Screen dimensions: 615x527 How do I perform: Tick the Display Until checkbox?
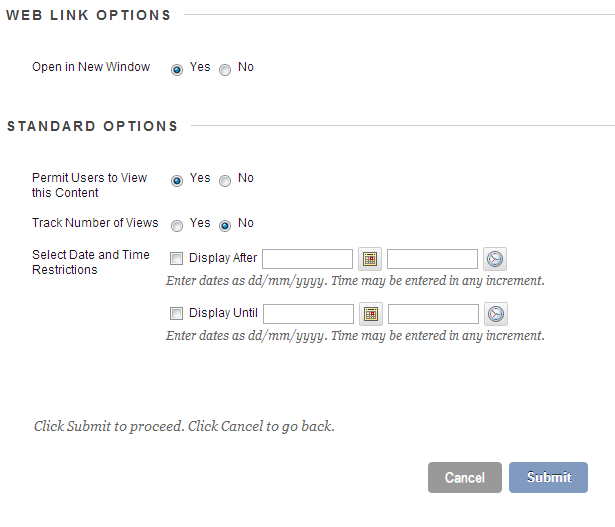point(177,314)
